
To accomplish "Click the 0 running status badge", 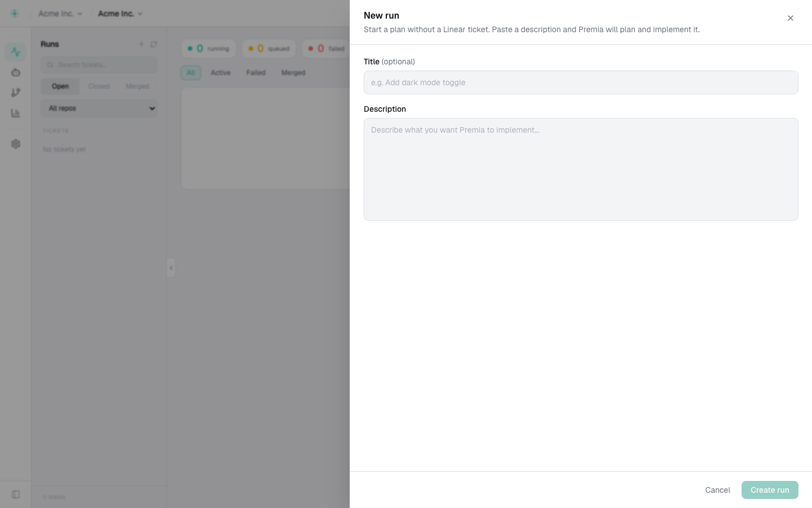I will tap(208, 49).
